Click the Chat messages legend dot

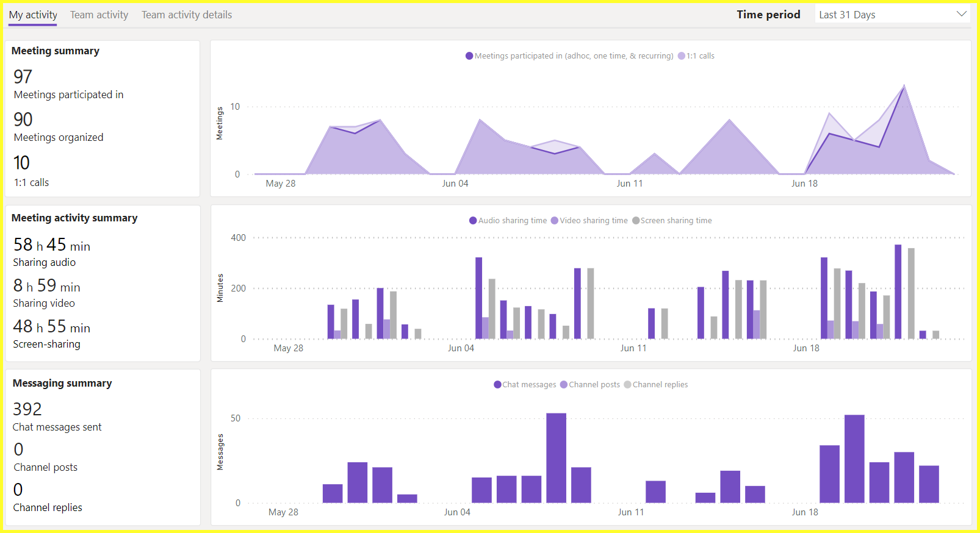(x=497, y=385)
